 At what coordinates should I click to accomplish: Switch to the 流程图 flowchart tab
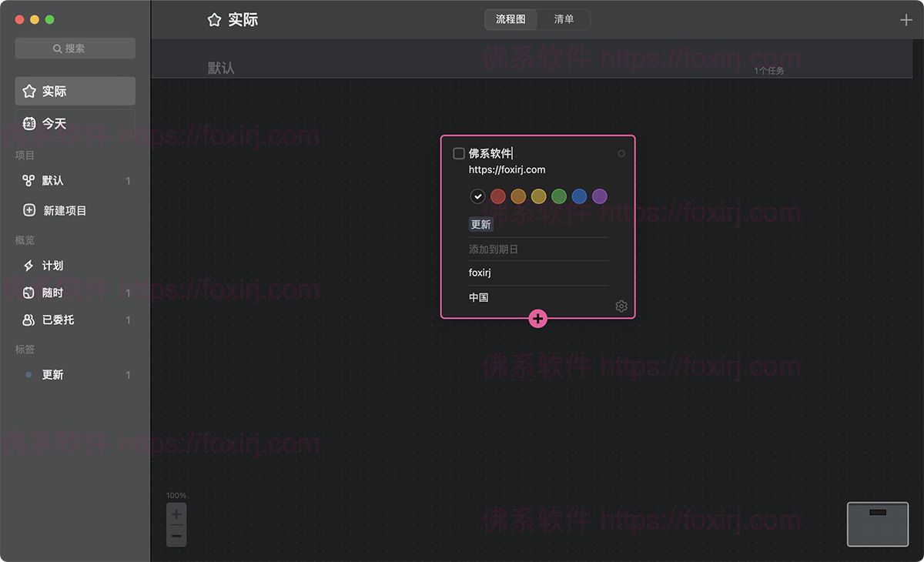tap(511, 19)
